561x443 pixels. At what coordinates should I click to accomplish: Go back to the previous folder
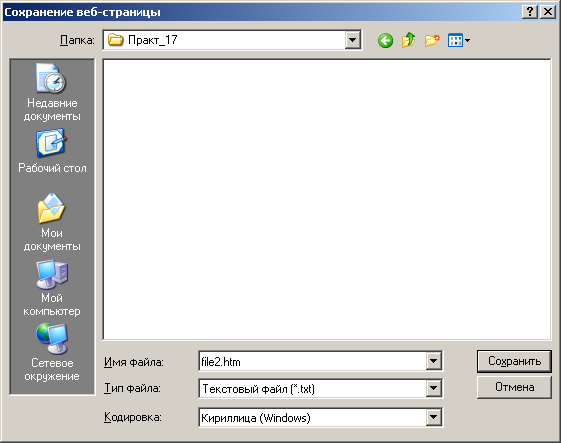[x=385, y=40]
